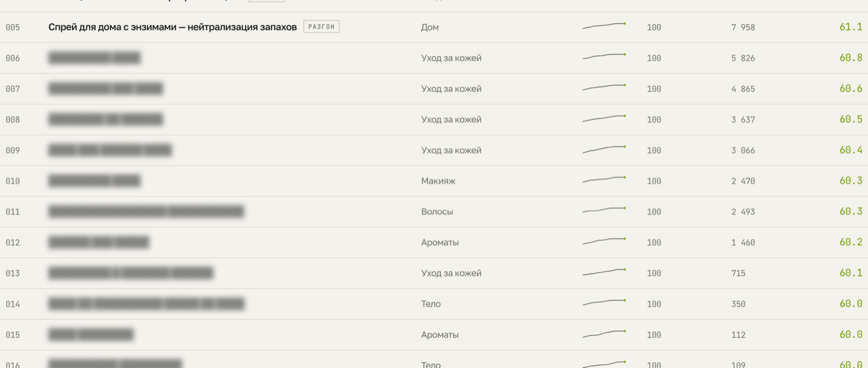Click the sparkline in row 009
This screenshot has width=868, height=368.
[x=604, y=149]
